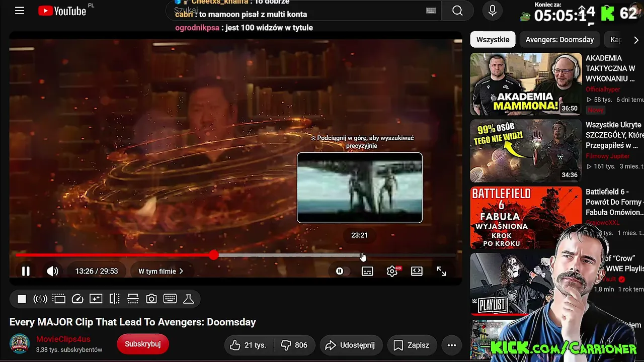
Task: Open the on-screen keyboard in the search box
Action: 431,11
